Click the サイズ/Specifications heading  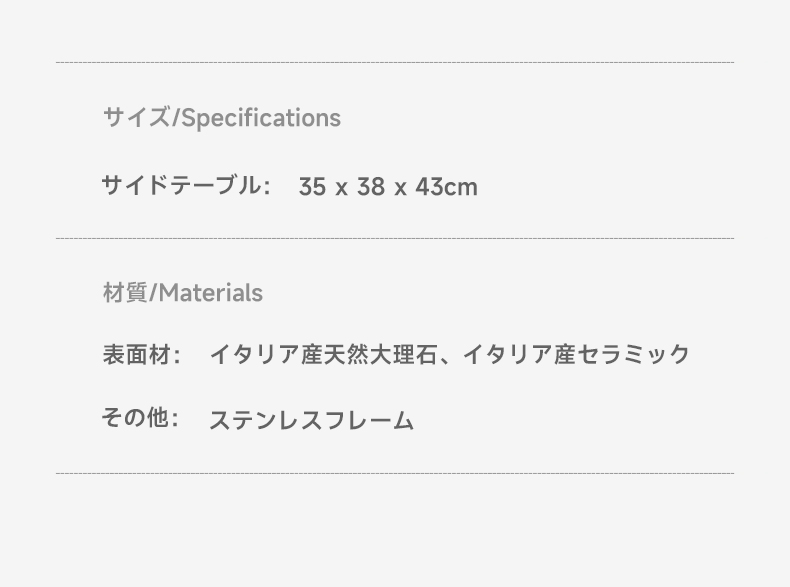(x=222, y=118)
